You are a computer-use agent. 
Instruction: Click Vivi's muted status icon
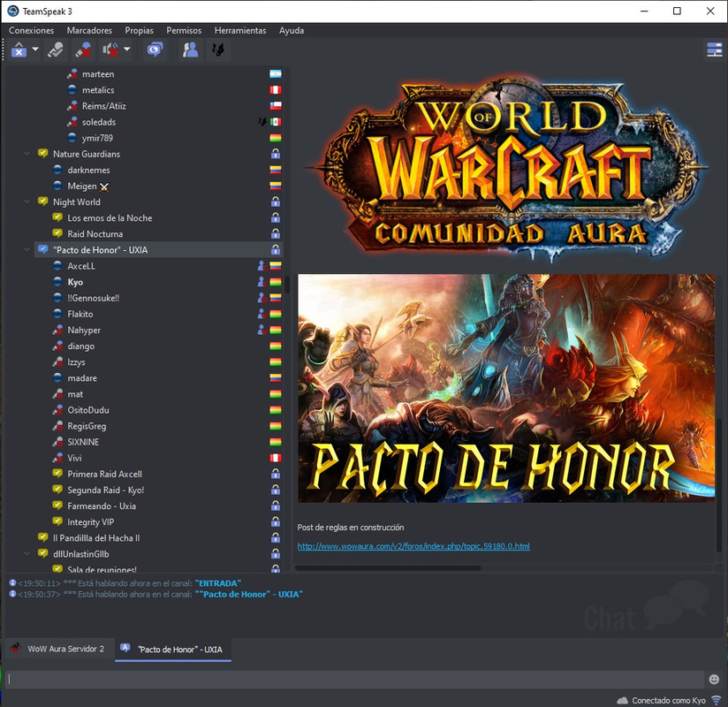pyautogui.click(x=57, y=458)
